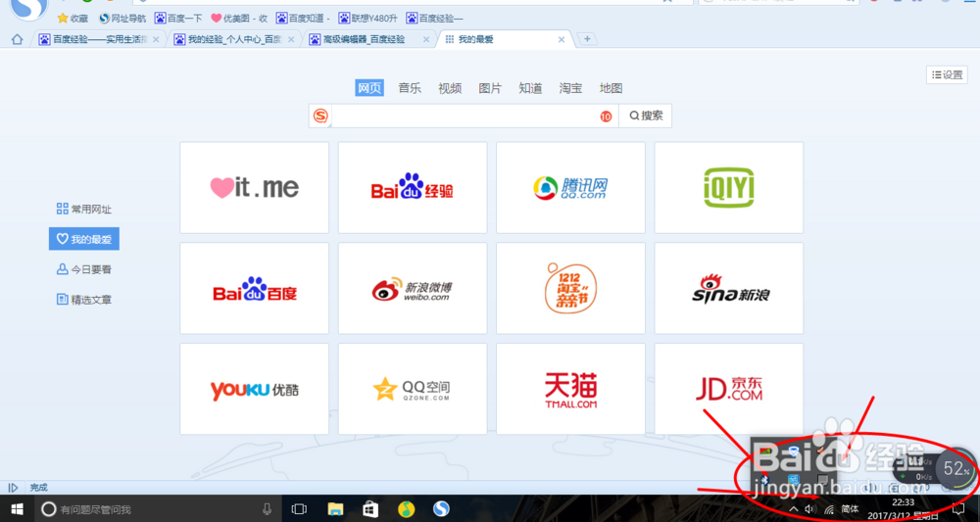Switch to the 我的经验_个人中心 tab

[234, 39]
